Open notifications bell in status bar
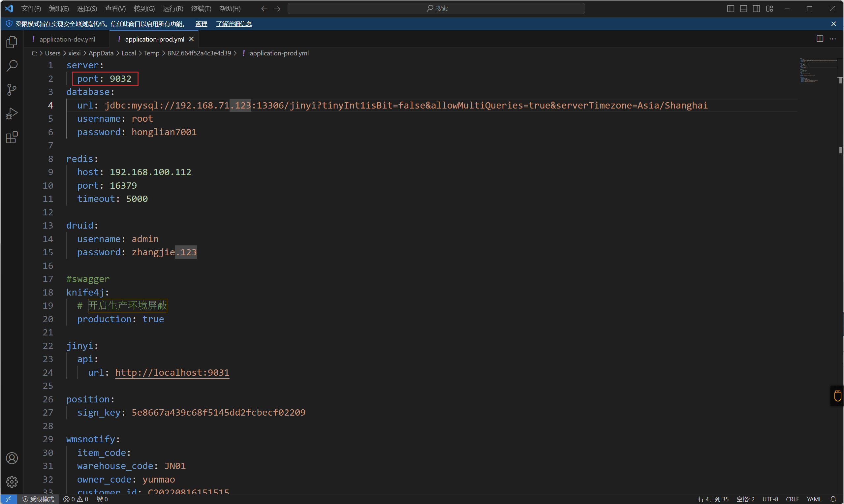Image resolution: width=844 pixels, height=504 pixels. (833, 499)
